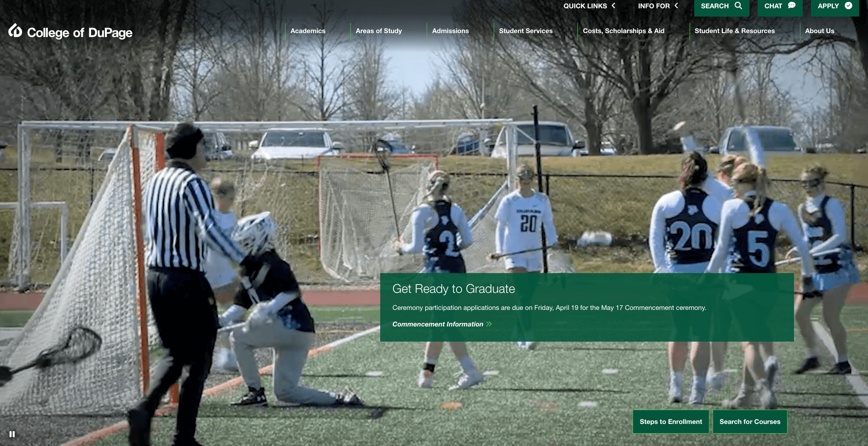Click Student Life & Resources

734,31
